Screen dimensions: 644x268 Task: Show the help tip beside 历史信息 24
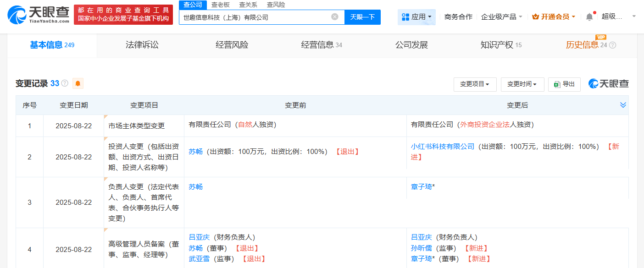612,45
